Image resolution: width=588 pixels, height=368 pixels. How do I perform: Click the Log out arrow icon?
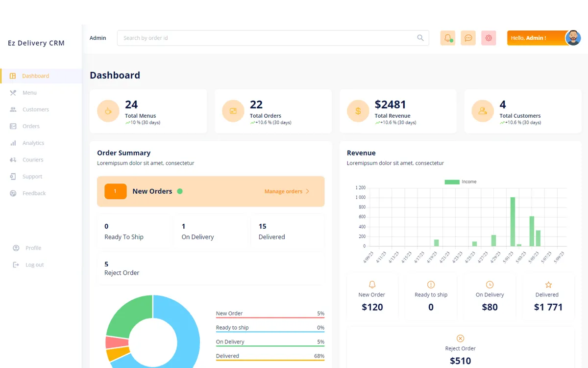pyautogui.click(x=16, y=265)
